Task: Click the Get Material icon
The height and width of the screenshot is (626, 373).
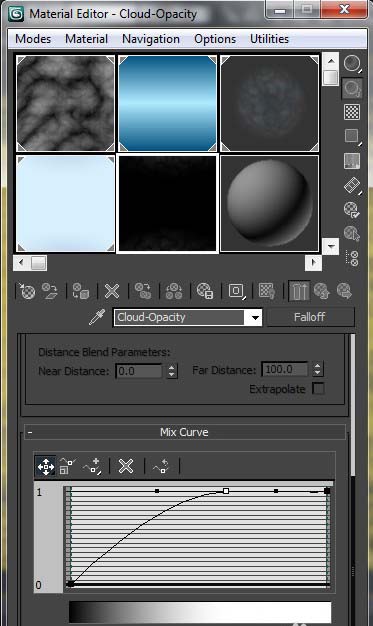Action: (x=27, y=291)
